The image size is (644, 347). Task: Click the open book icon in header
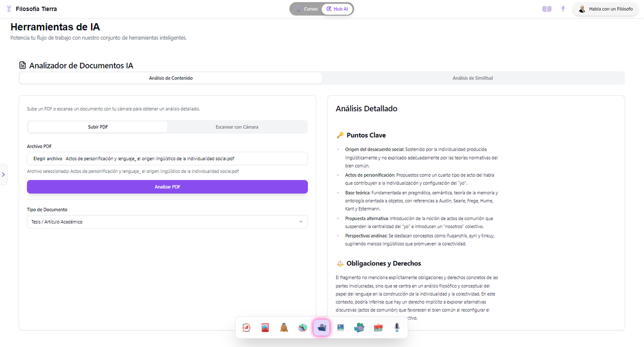tap(547, 9)
